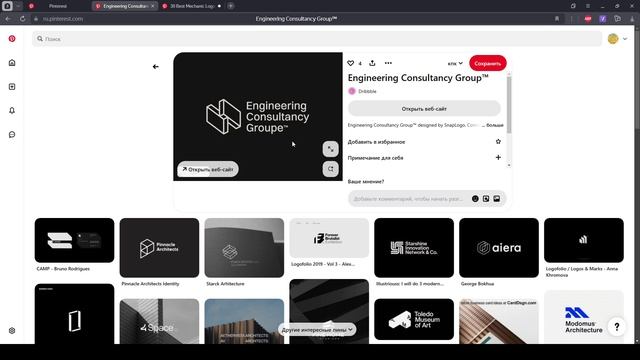640x360 pixels.
Task: Open the help question mark button
Action: [x=617, y=327]
